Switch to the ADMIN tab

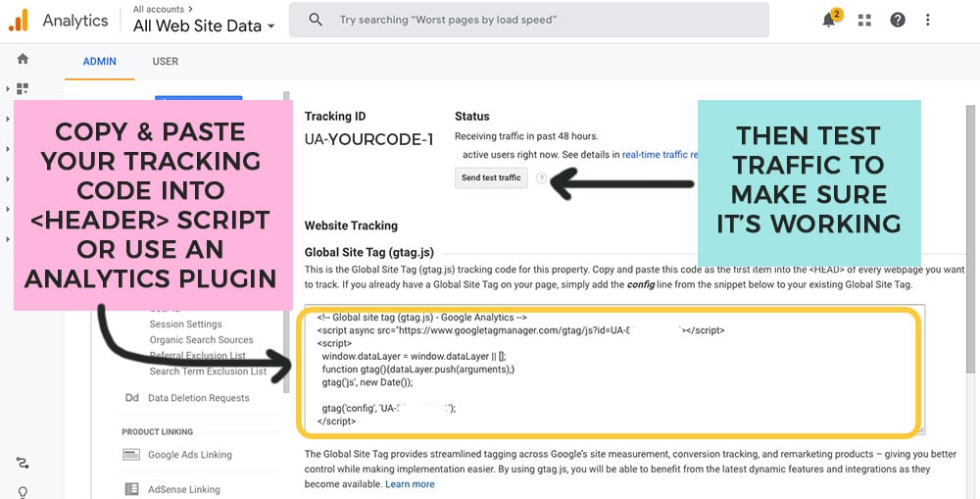click(x=99, y=62)
